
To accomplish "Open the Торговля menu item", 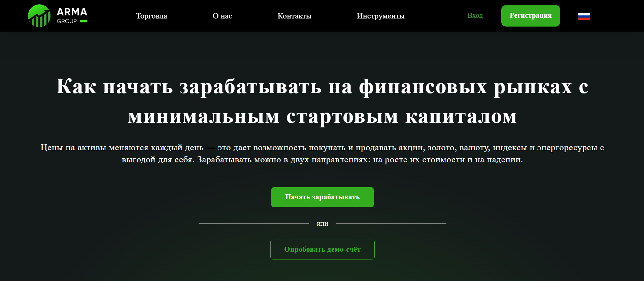I will point(151,16).
